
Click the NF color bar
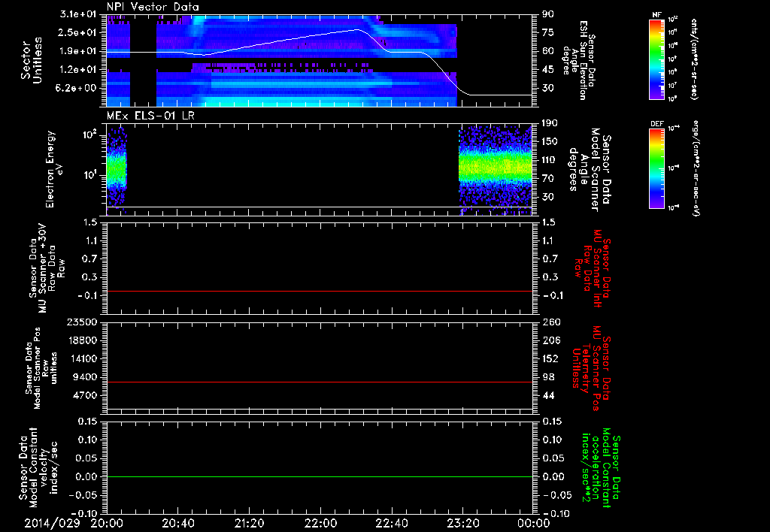[656, 59]
